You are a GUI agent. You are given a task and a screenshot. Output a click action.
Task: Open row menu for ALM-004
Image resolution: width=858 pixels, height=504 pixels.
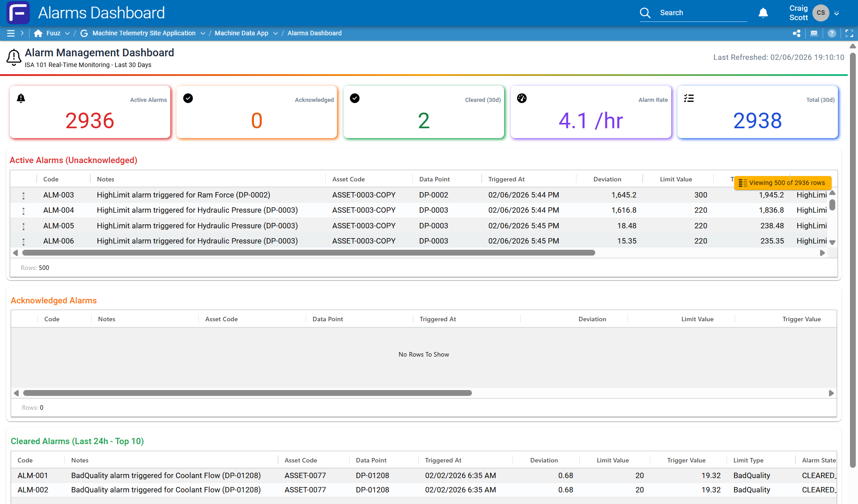[x=24, y=210]
